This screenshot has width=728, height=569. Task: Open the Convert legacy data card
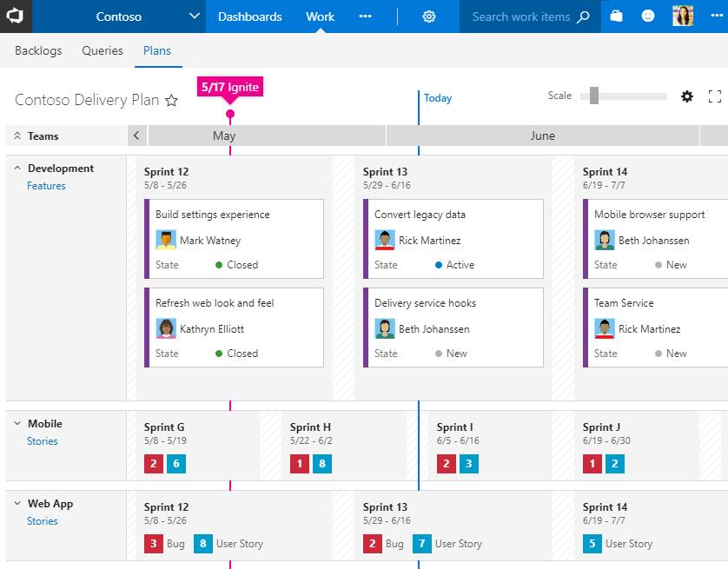(453, 239)
